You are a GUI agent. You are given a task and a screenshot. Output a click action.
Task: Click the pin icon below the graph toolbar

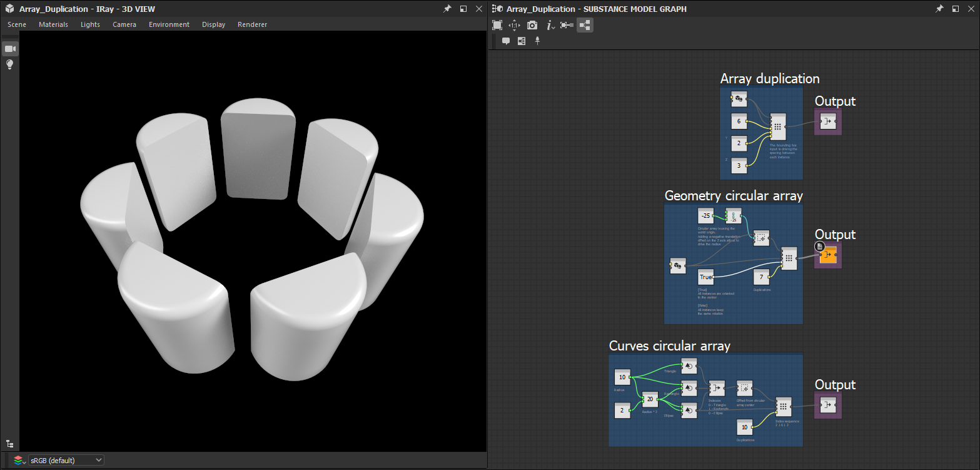pyautogui.click(x=537, y=41)
